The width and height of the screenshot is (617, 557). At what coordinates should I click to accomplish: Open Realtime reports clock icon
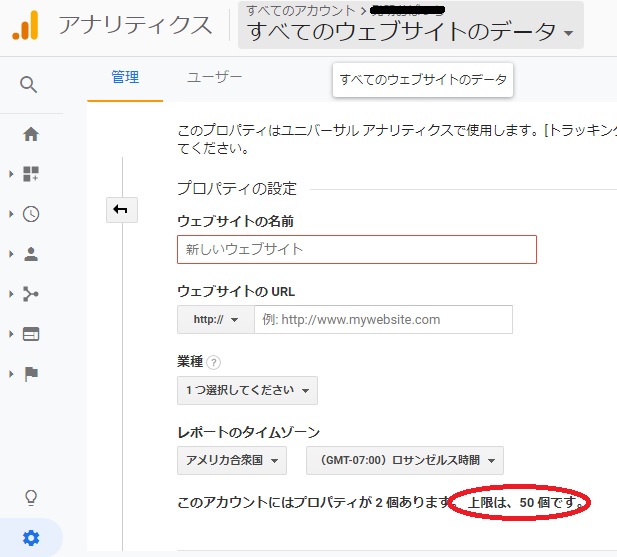tap(31, 214)
